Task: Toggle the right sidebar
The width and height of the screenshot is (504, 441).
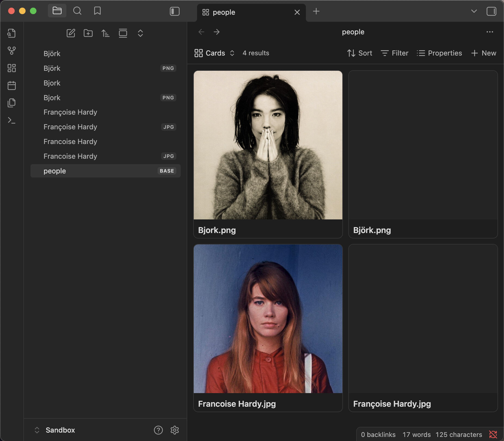Action: pos(491,11)
